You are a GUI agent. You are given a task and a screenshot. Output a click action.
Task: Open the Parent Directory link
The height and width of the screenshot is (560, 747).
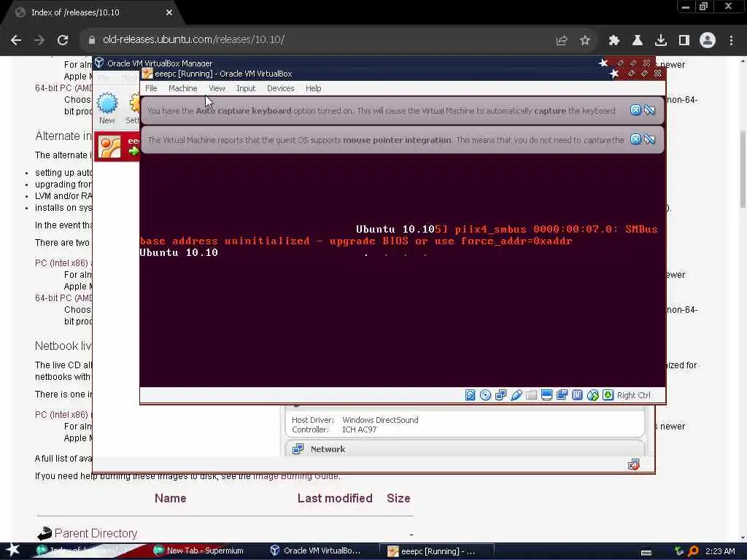tap(96, 533)
